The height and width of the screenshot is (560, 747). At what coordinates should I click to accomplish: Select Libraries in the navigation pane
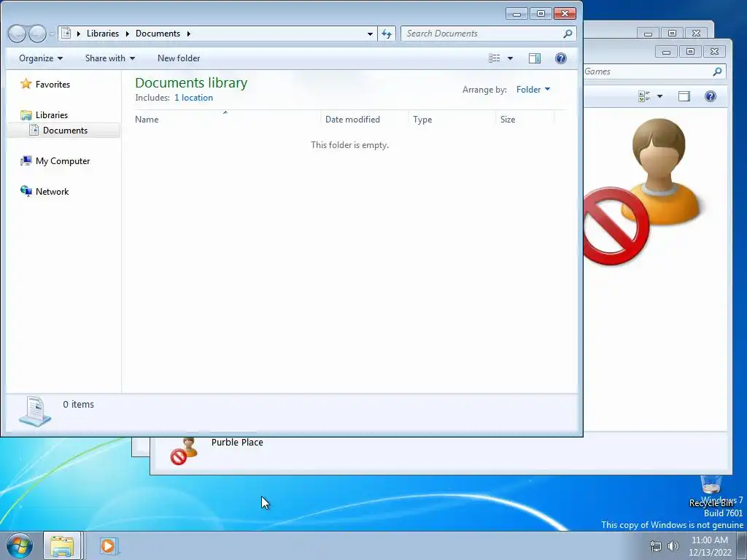(x=52, y=114)
